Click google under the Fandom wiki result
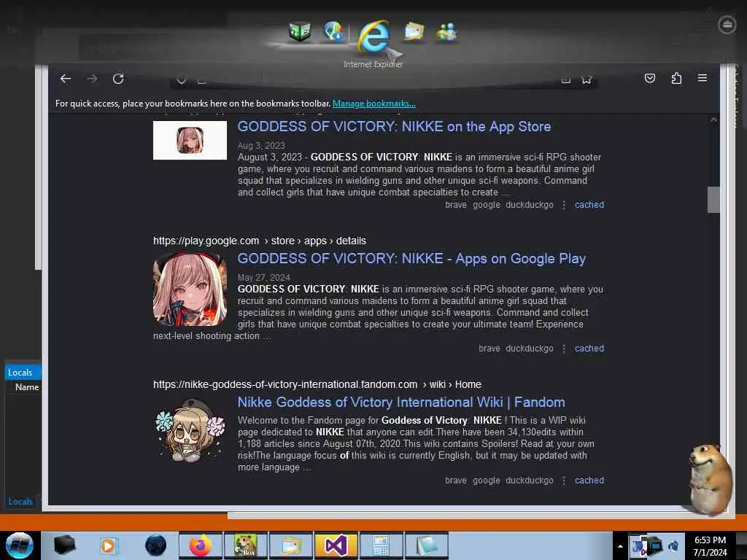Screen dimensions: 747x560 [487, 481]
